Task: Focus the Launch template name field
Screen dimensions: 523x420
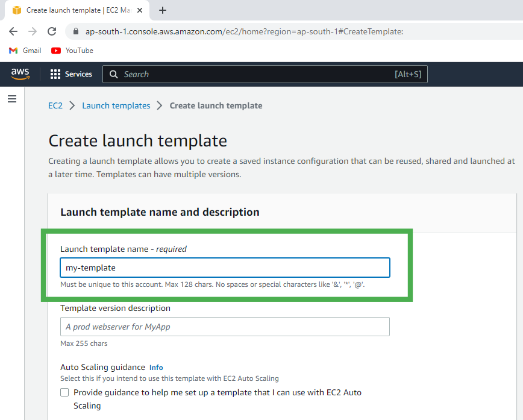Action: click(x=225, y=268)
